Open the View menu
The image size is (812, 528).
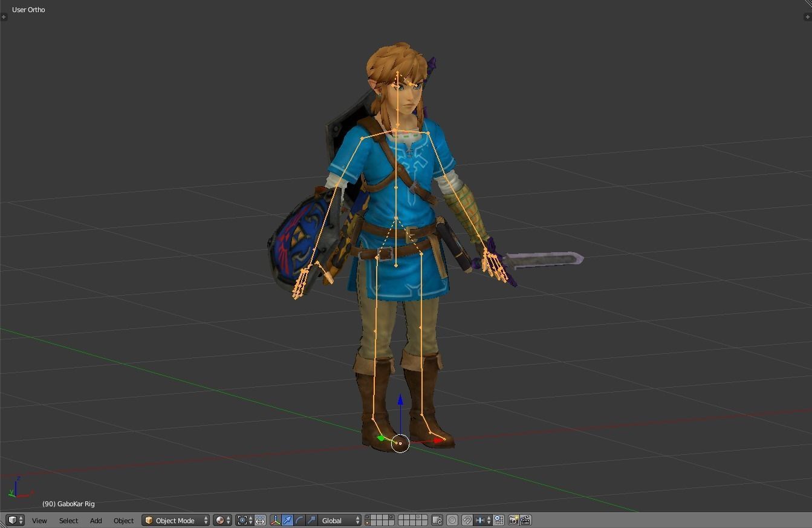coord(39,521)
